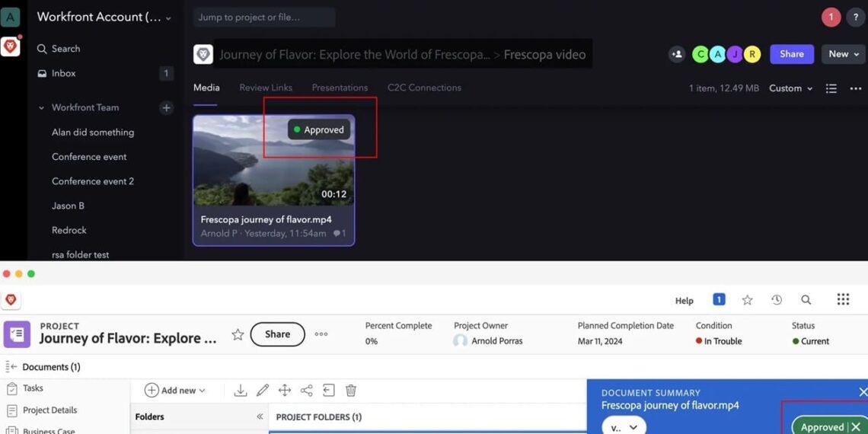
Task: Click the add collaborator icon
Action: coord(676,54)
